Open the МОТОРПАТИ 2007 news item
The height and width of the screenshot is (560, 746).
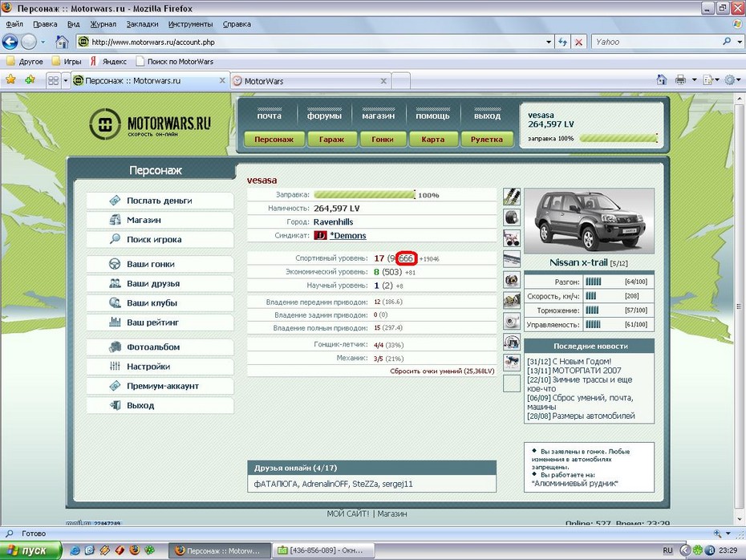(x=574, y=370)
